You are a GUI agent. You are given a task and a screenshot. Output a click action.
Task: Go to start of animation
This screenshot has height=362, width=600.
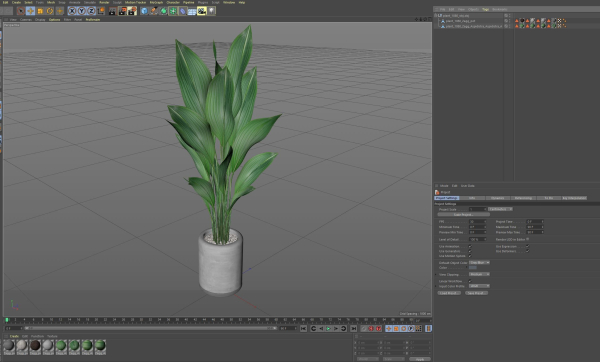[303, 329]
